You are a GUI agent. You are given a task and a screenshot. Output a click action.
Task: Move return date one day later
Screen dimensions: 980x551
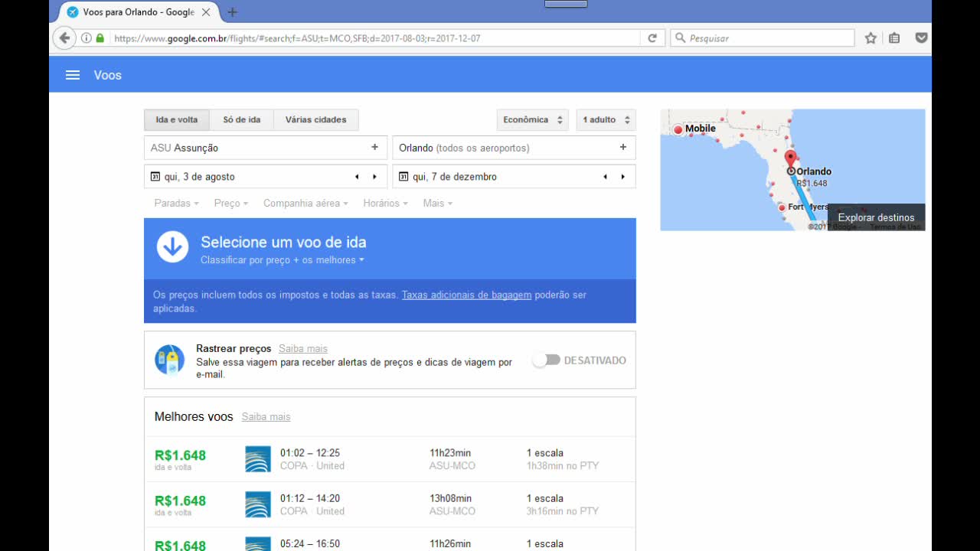(622, 177)
